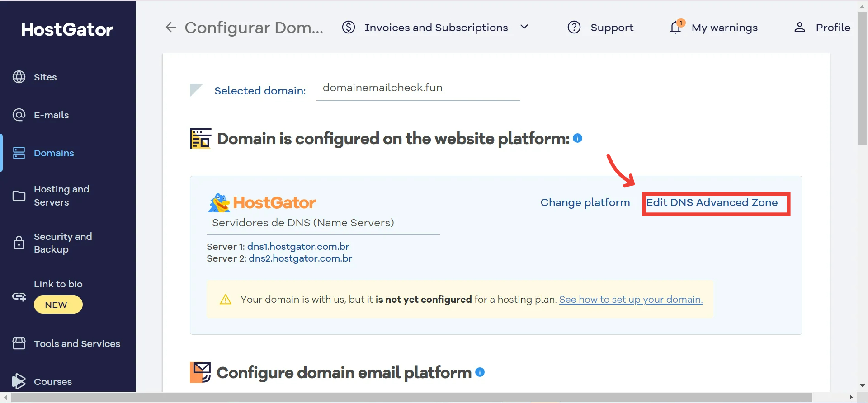Click the scroll up arrow
The width and height of the screenshot is (868, 403).
click(862, 6)
